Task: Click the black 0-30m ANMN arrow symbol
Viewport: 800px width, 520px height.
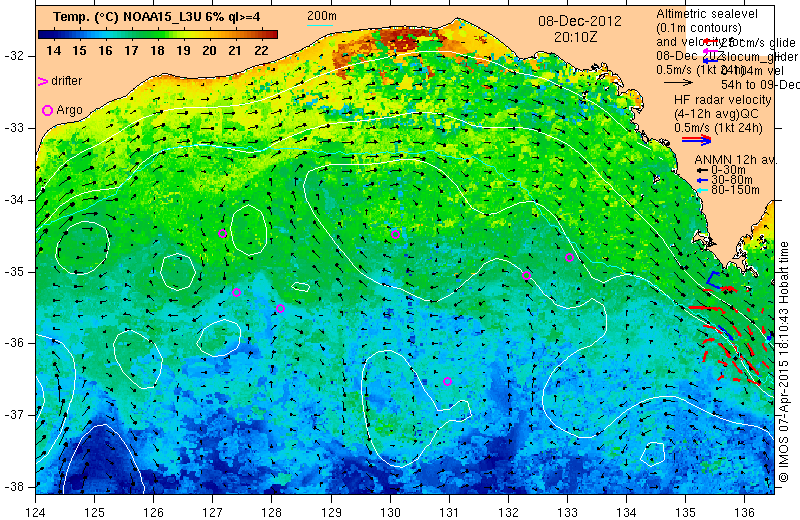Action: click(x=703, y=170)
